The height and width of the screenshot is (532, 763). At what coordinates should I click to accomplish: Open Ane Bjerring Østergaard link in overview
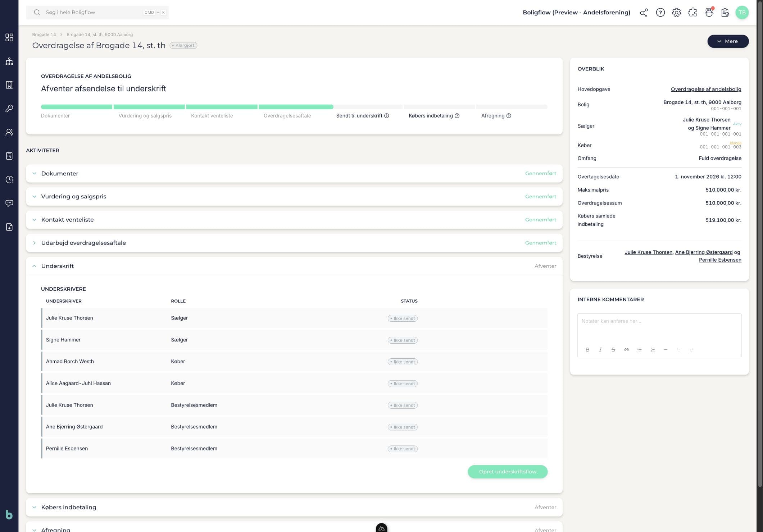[704, 252]
